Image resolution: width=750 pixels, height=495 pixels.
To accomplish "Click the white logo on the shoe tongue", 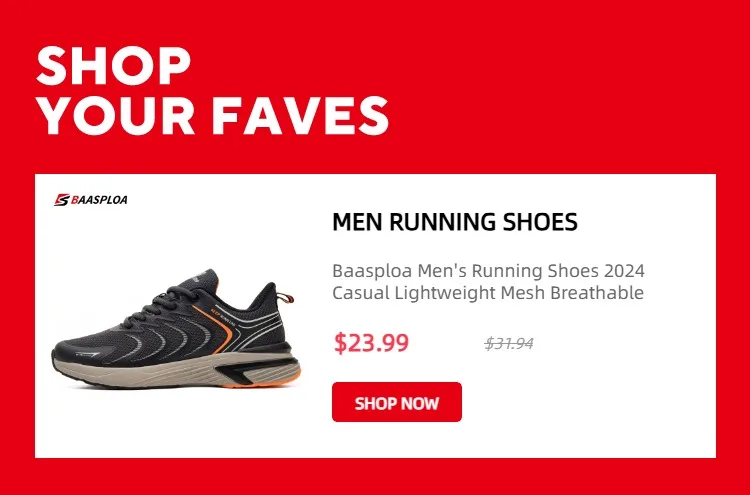I will coord(199,276).
